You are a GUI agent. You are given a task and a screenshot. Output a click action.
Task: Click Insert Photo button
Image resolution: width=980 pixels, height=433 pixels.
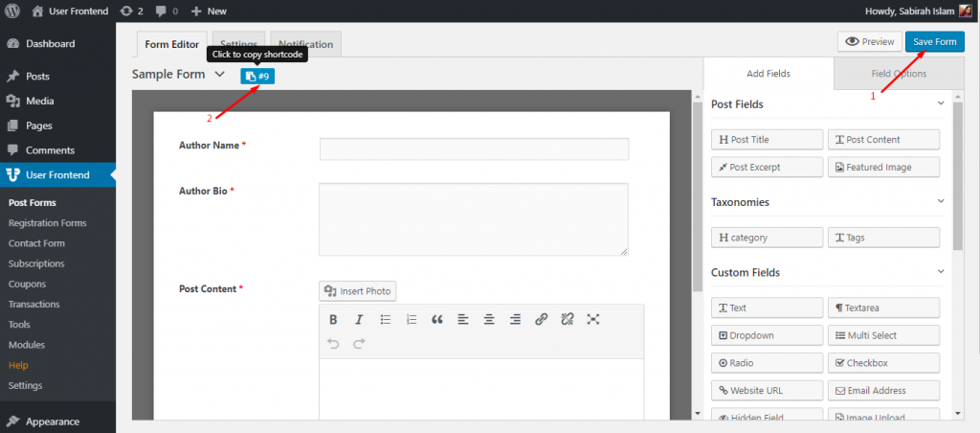pos(358,291)
